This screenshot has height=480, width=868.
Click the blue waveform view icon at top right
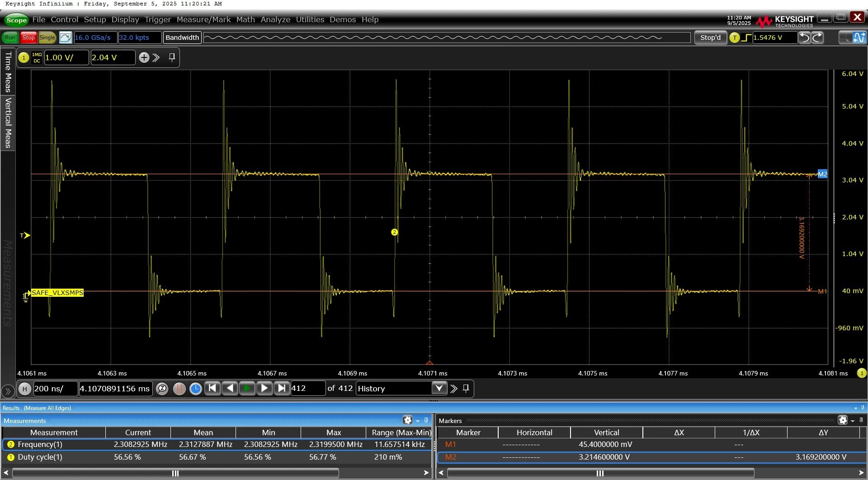[859, 38]
